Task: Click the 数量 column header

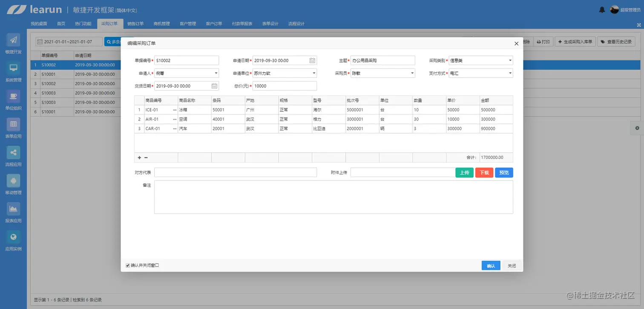Action: 429,100
